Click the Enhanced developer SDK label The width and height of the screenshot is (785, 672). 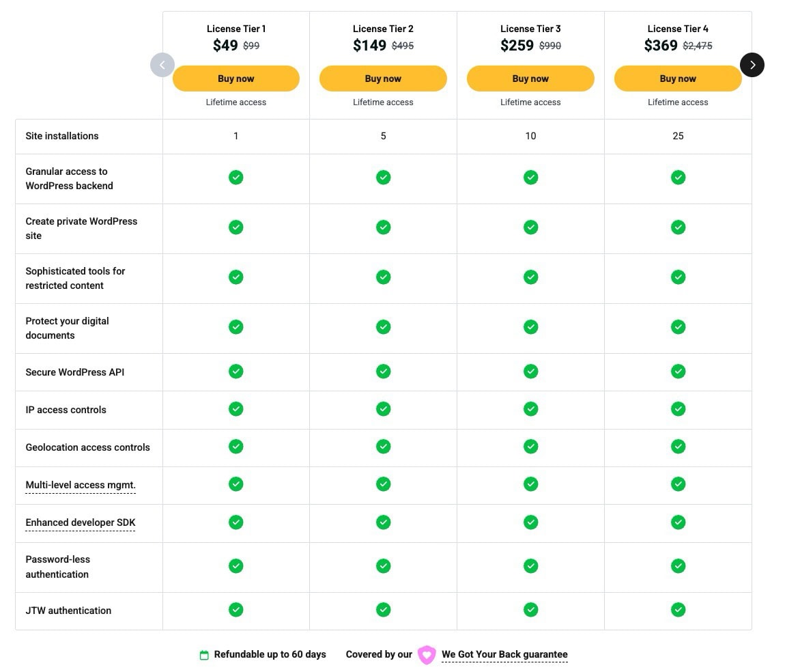pyautogui.click(x=81, y=522)
